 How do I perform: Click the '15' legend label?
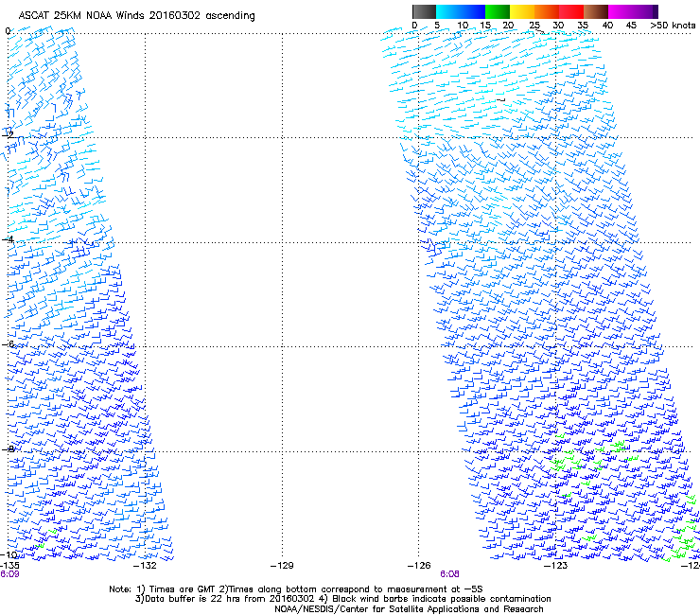pyautogui.click(x=485, y=26)
